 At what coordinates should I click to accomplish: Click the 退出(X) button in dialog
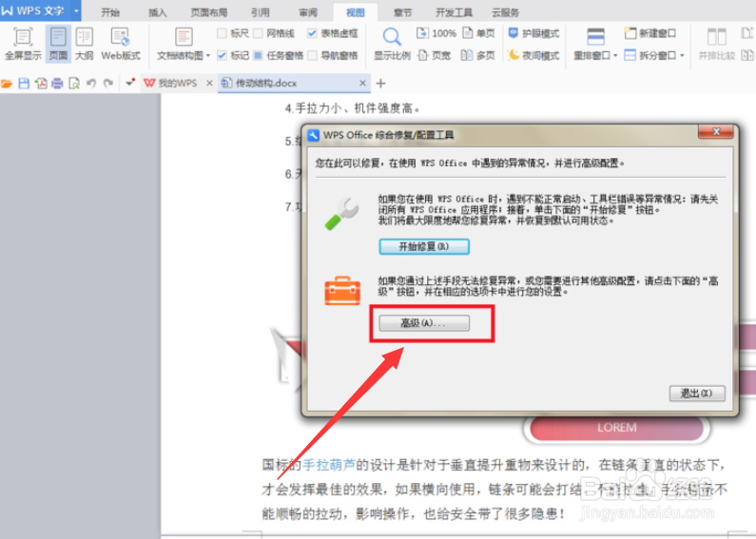coord(697,394)
